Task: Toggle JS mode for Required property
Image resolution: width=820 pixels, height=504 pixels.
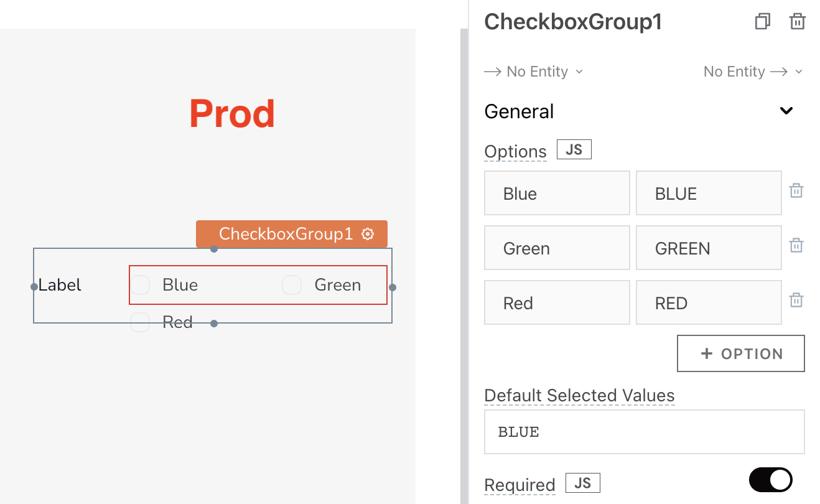Action: 582,483
